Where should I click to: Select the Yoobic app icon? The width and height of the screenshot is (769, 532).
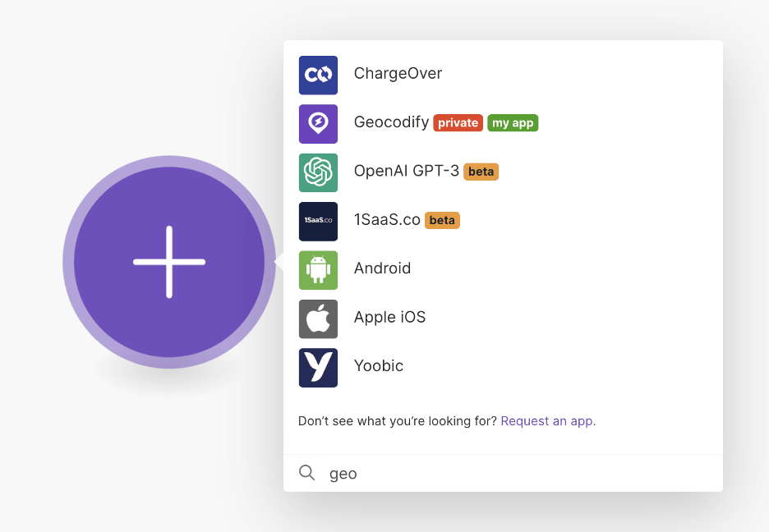point(318,367)
